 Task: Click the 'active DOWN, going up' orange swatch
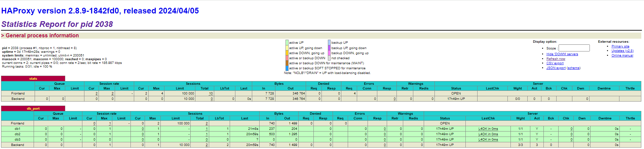(x=287, y=53)
